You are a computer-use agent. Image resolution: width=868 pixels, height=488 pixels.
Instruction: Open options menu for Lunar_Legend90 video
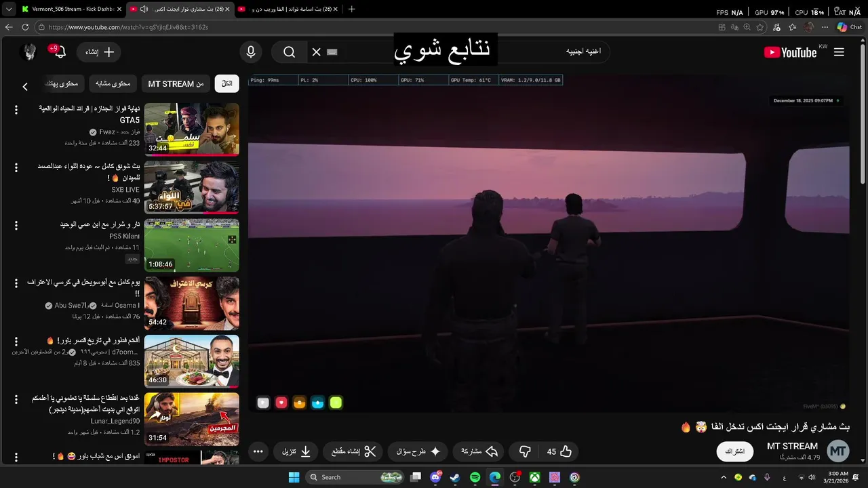tap(16, 399)
